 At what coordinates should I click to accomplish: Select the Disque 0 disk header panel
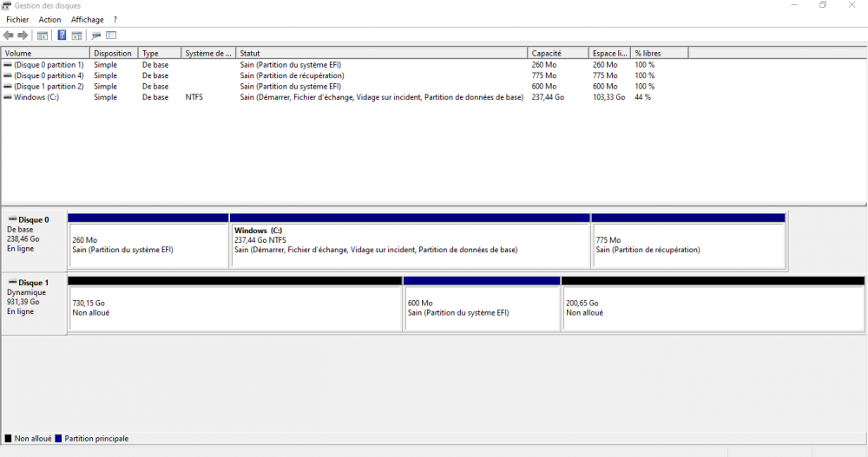tap(34, 239)
